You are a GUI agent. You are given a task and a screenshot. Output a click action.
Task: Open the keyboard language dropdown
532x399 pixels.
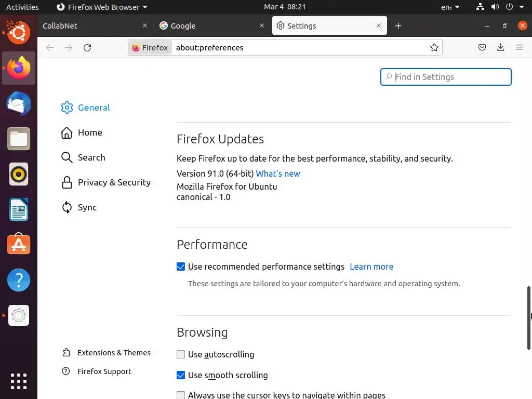coord(450,7)
